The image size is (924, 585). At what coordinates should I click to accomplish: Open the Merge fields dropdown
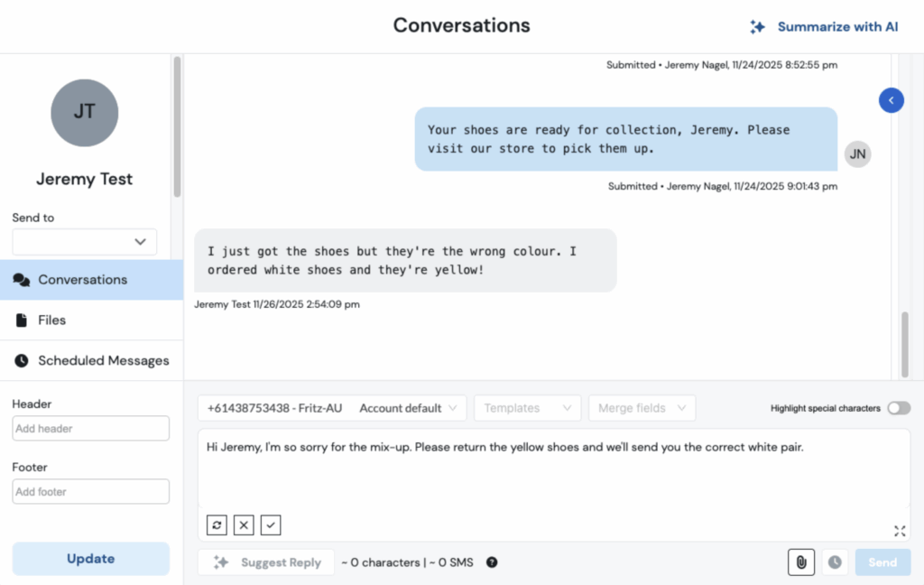(642, 408)
